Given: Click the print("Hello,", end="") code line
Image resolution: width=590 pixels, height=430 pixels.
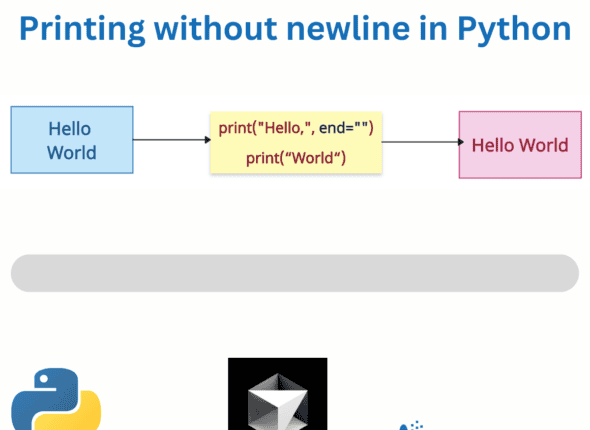Looking at the screenshot, I should tap(296, 128).
